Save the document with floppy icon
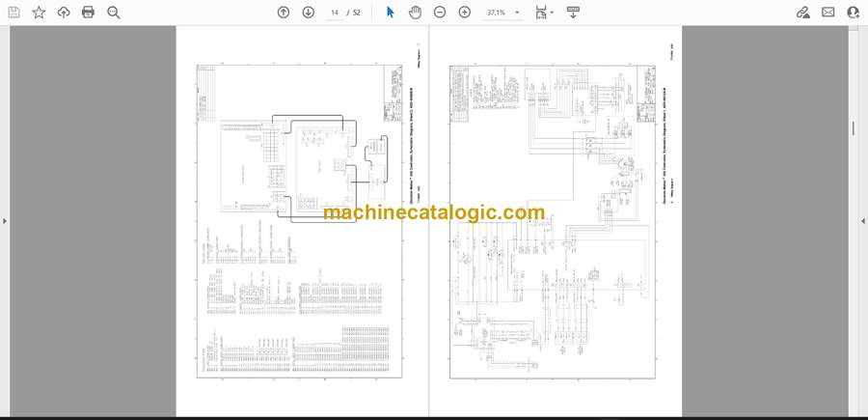 pyautogui.click(x=14, y=13)
